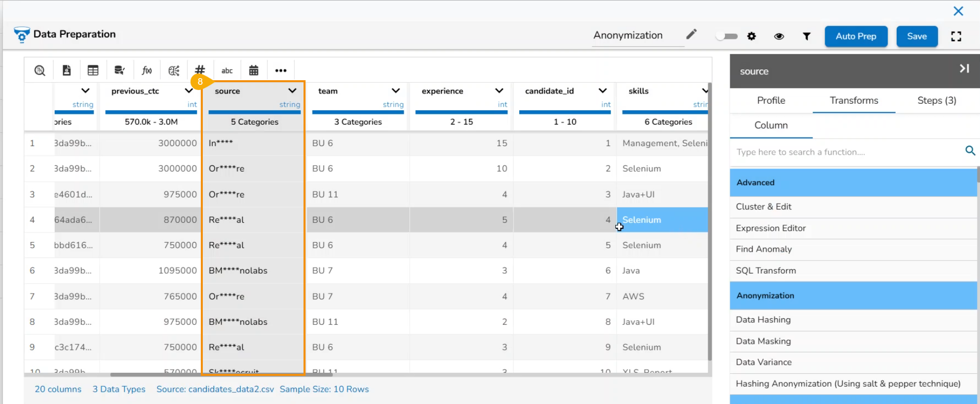Collapse the source side panel arrow
This screenshot has height=404, width=980.
click(964, 69)
